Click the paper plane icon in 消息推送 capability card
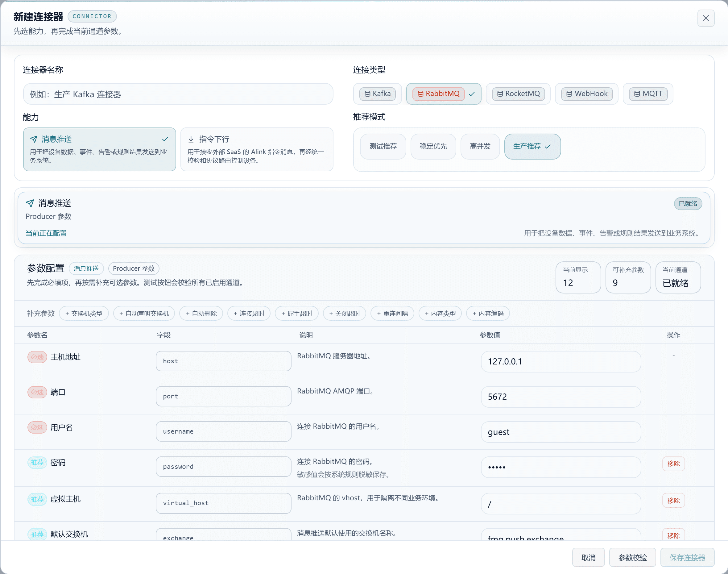 [x=34, y=139]
